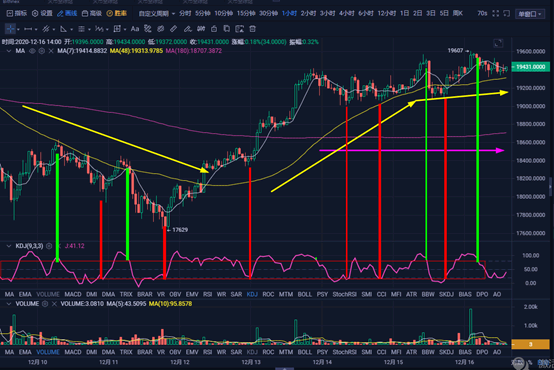Click the orange 胜率 win-rate button
554x370 pixels.
[x=117, y=13]
